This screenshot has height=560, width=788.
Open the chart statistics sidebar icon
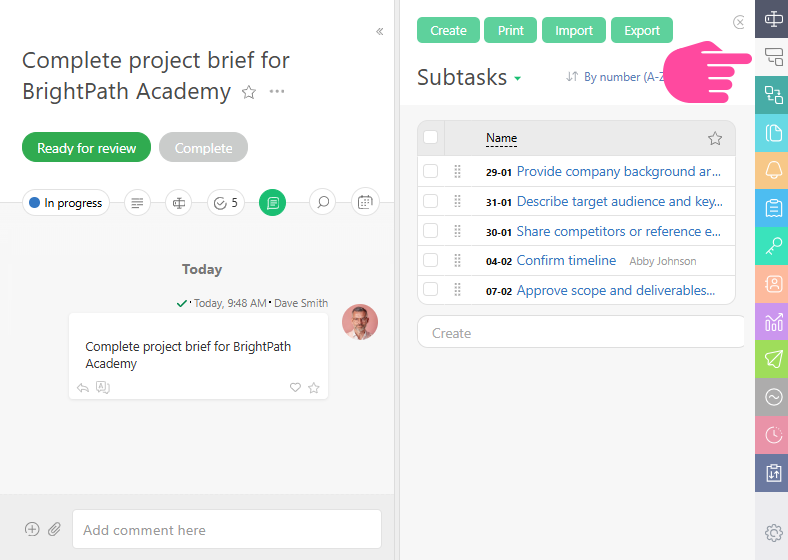tap(772, 322)
